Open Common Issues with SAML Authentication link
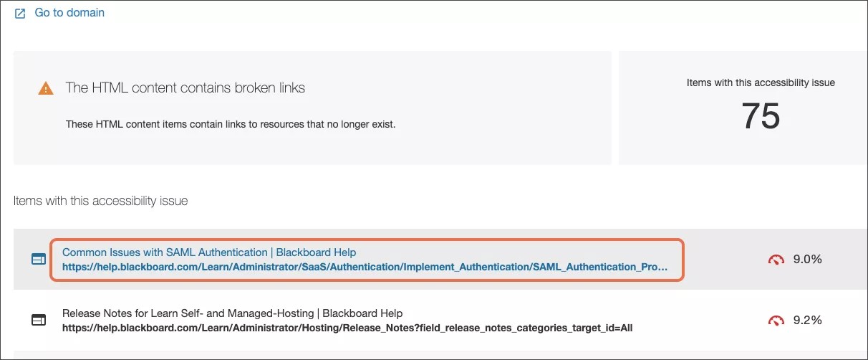868x360 pixels. pos(209,252)
